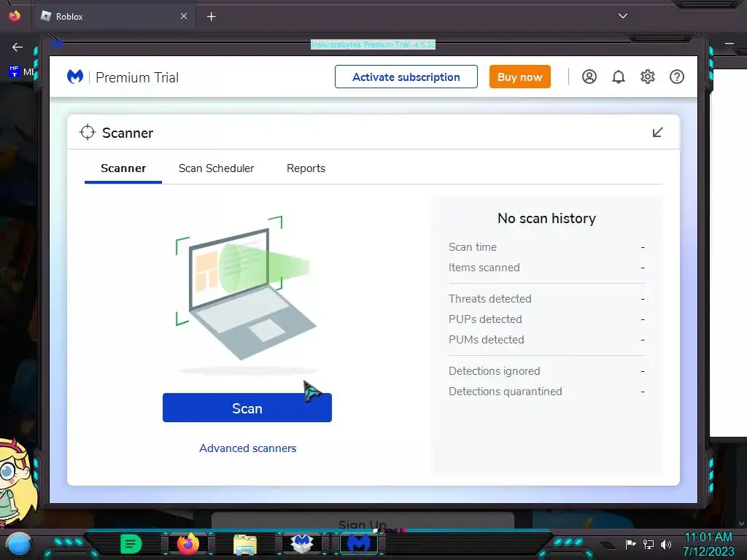The width and height of the screenshot is (747, 560).
Task: Open the volume speaker tray icon
Action: [666, 544]
